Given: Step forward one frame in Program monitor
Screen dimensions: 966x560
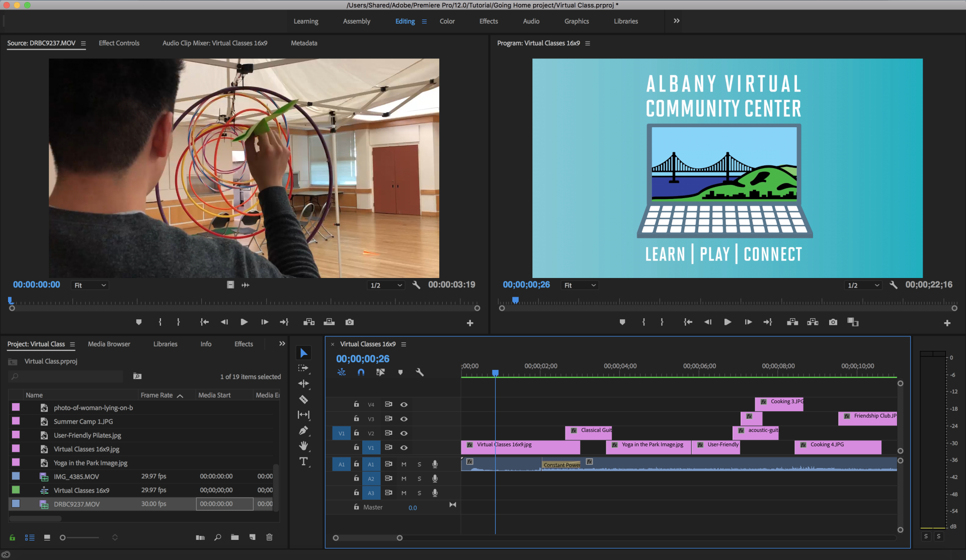Looking at the screenshot, I should point(748,322).
